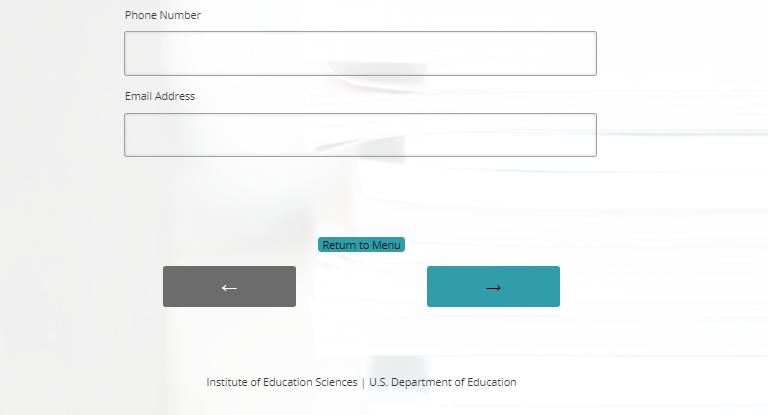Navigate to the previous page

point(229,287)
